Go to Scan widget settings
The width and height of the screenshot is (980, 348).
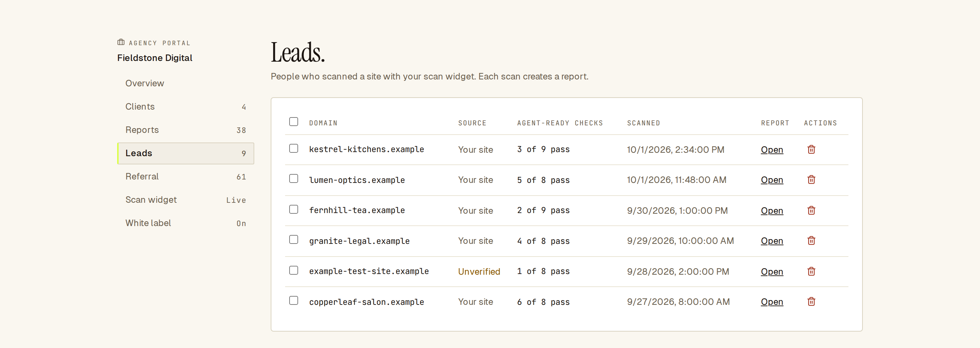186,200
